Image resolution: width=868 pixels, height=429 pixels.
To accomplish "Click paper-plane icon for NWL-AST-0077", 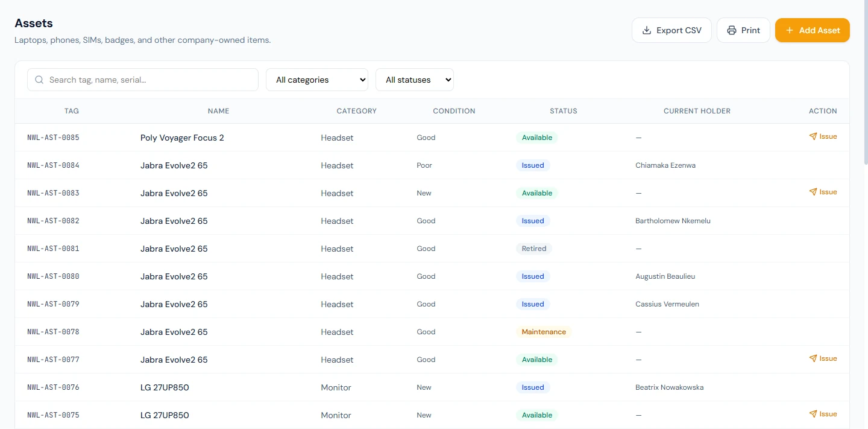I will tap(813, 358).
